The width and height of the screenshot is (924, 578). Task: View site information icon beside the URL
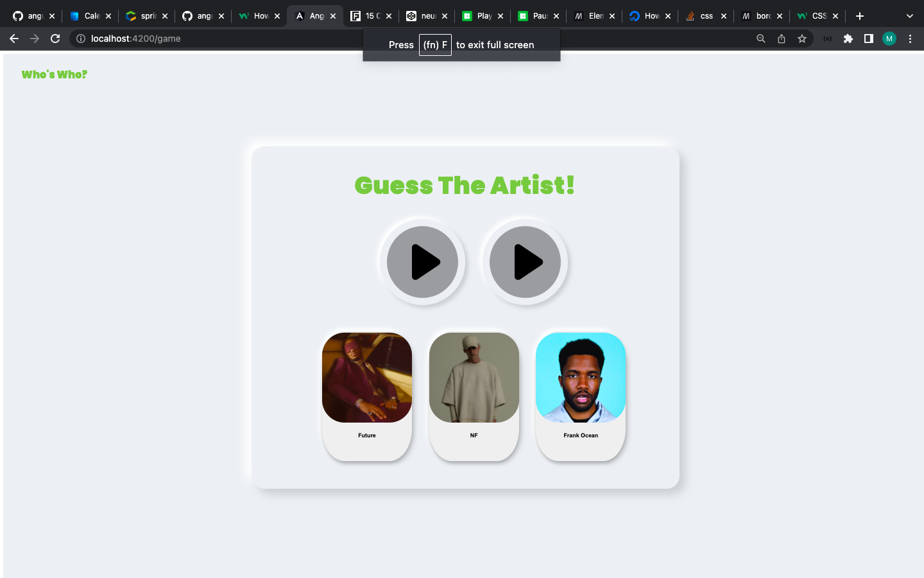tap(81, 39)
